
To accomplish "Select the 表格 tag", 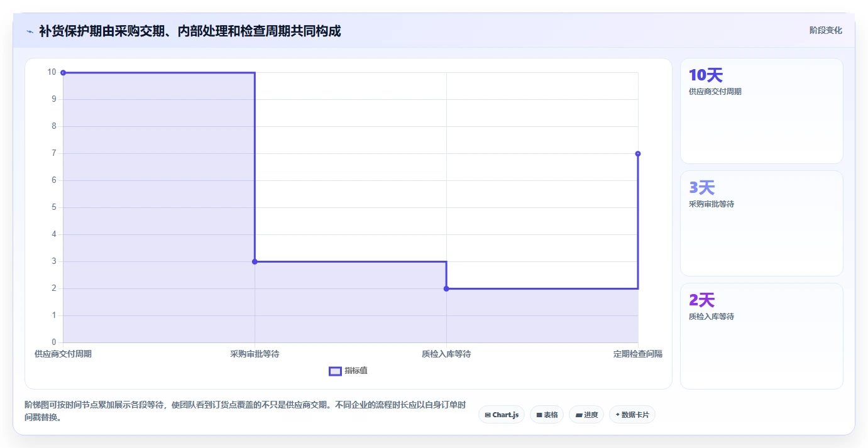I will tap(547, 415).
